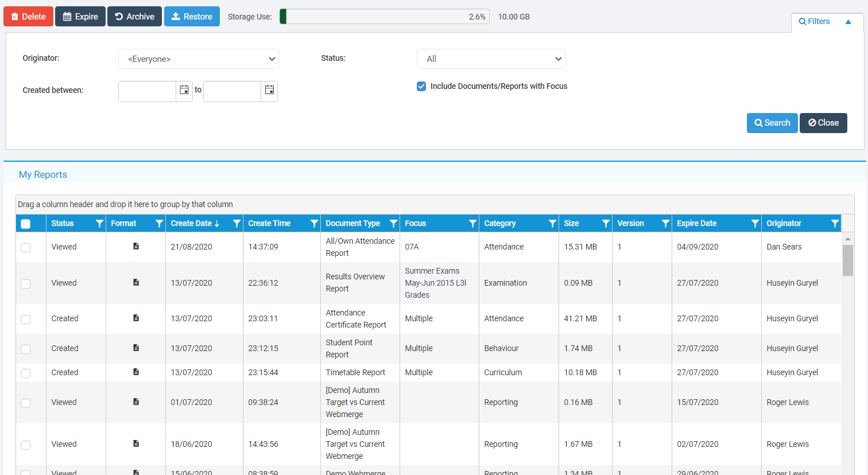Image resolution: width=868 pixels, height=475 pixels.
Task: Check the select-all checkbox in table header
Action: tap(25, 224)
